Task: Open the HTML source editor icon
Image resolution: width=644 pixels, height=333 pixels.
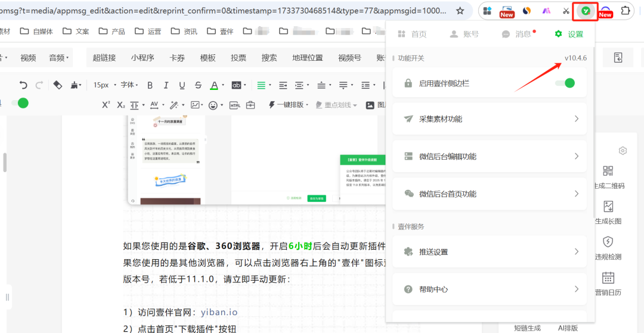Action: (234, 105)
